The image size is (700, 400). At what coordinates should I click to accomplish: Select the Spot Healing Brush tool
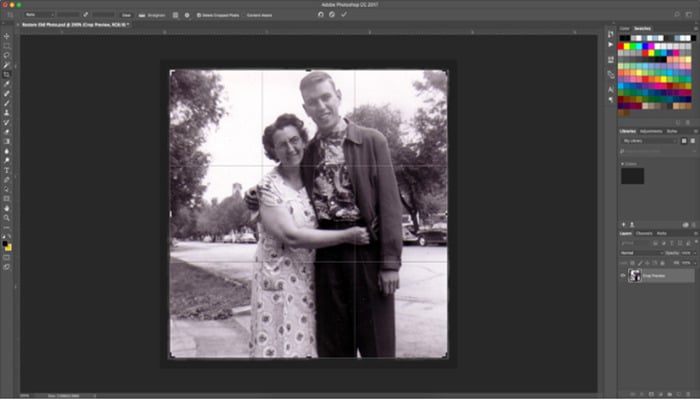click(7, 94)
